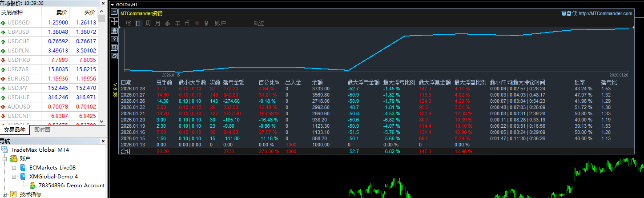Image resolution: width=644 pixels, height=198 pixels.
Task: Click the market watch scrollbar down arrow
Action: coord(101,121)
